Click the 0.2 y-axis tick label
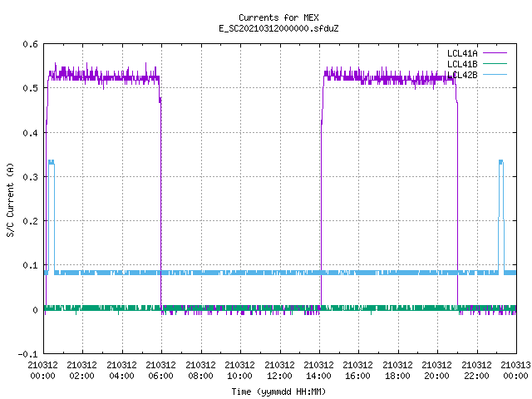 coord(30,221)
